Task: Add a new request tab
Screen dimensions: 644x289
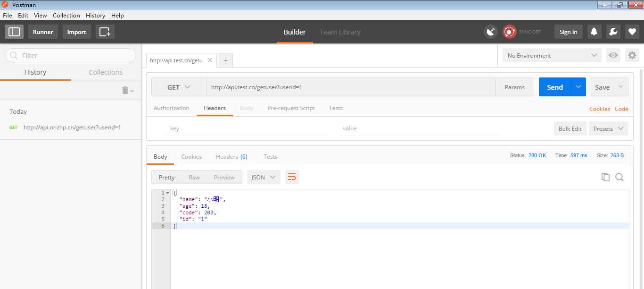Action: tap(226, 60)
